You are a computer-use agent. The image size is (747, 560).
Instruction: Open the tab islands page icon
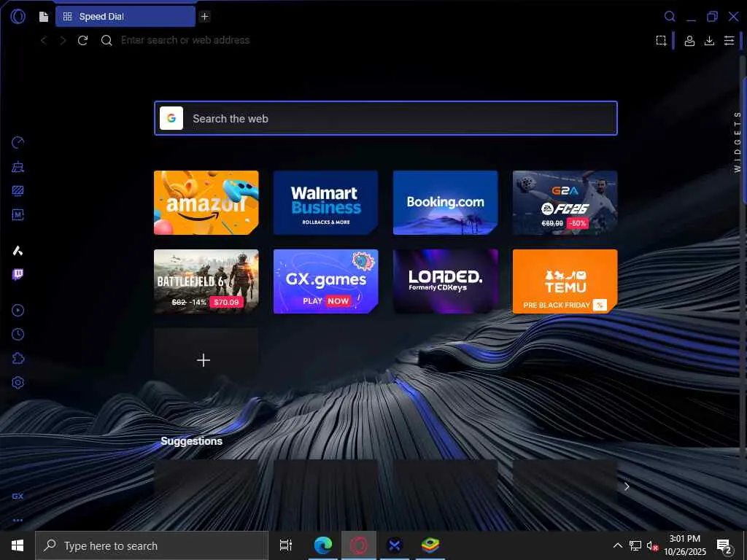click(43, 17)
